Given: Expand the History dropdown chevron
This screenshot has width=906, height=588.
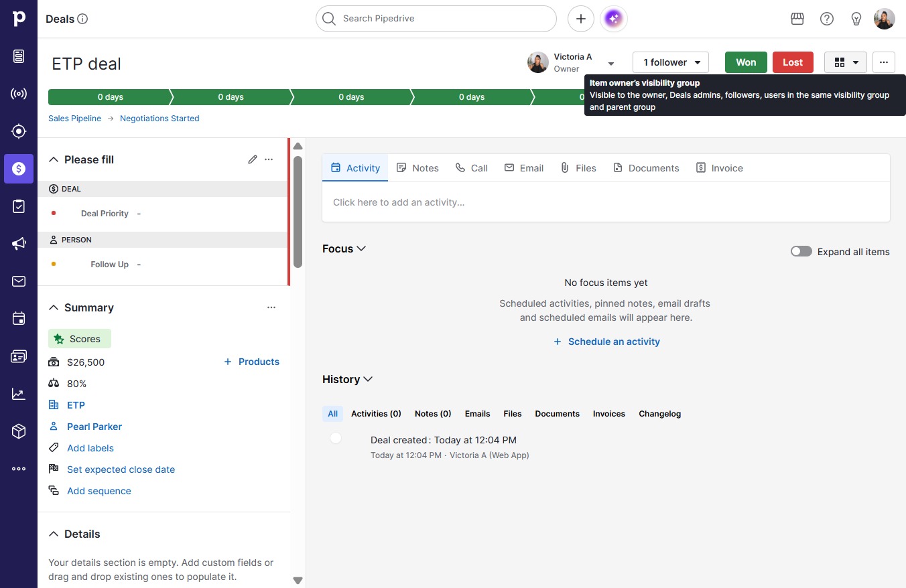Looking at the screenshot, I should pyautogui.click(x=367, y=379).
